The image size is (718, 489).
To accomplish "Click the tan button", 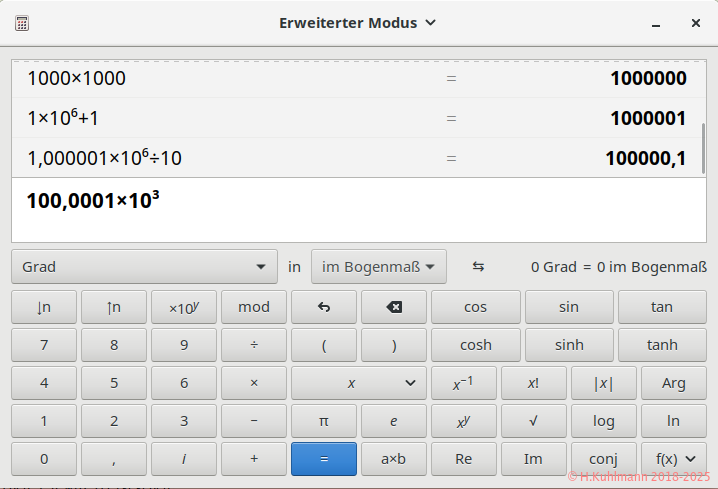I will [662, 307].
